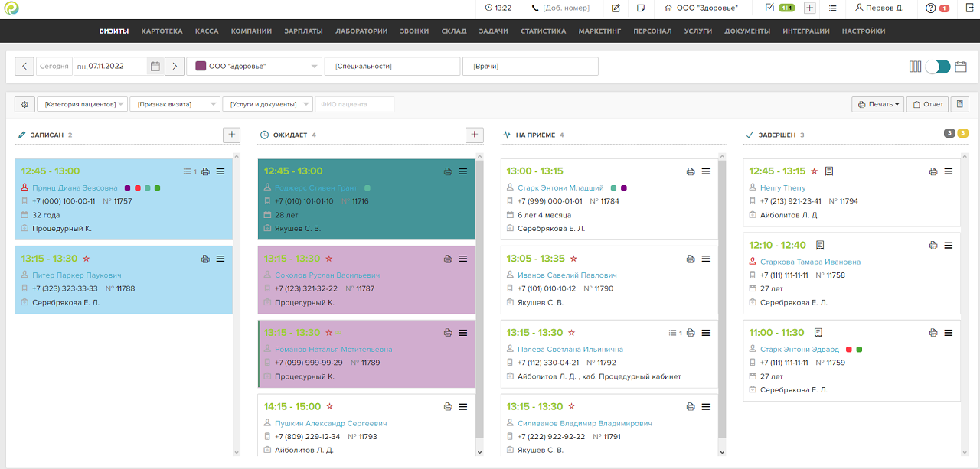Open patient link Соколов Руслан Васильевич

[327, 275]
